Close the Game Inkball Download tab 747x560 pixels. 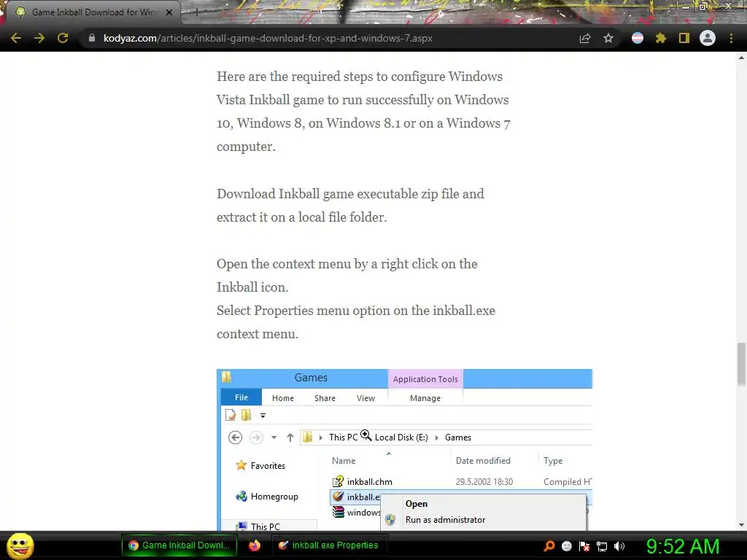click(x=169, y=12)
